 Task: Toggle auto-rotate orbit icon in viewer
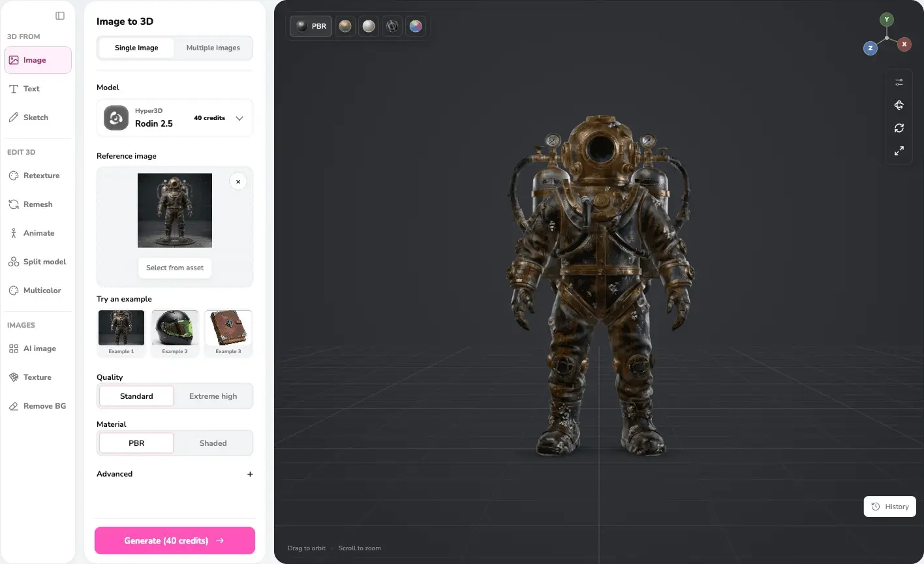[x=899, y=105]
